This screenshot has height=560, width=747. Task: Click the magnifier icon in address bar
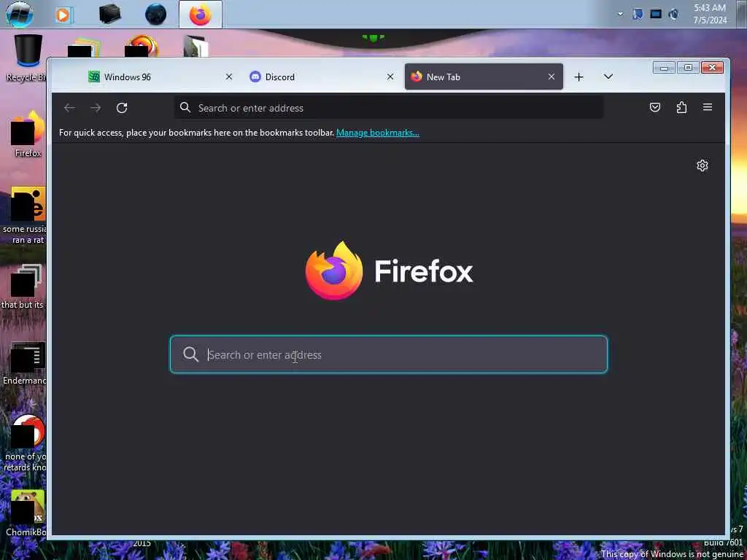(x=185, y=108)
